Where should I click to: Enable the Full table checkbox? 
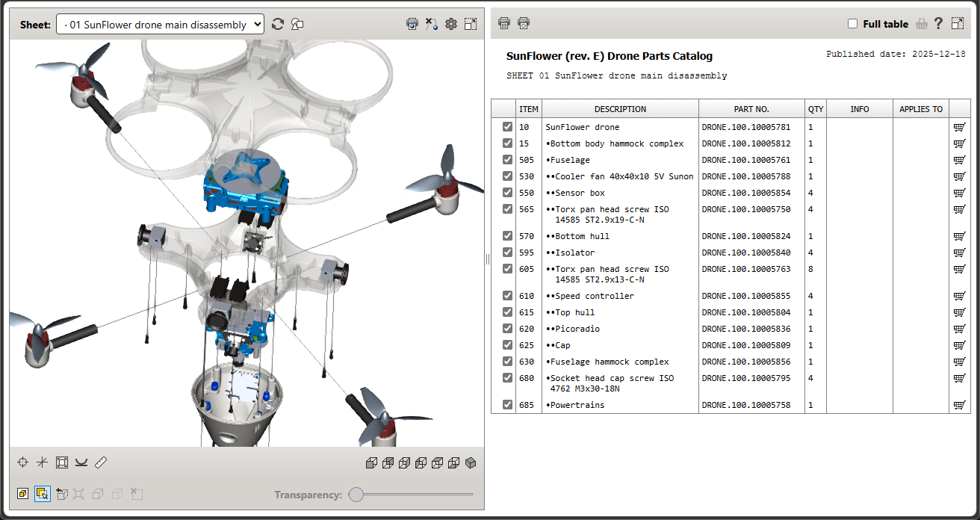pyautogui.click(x=853, y=24)
